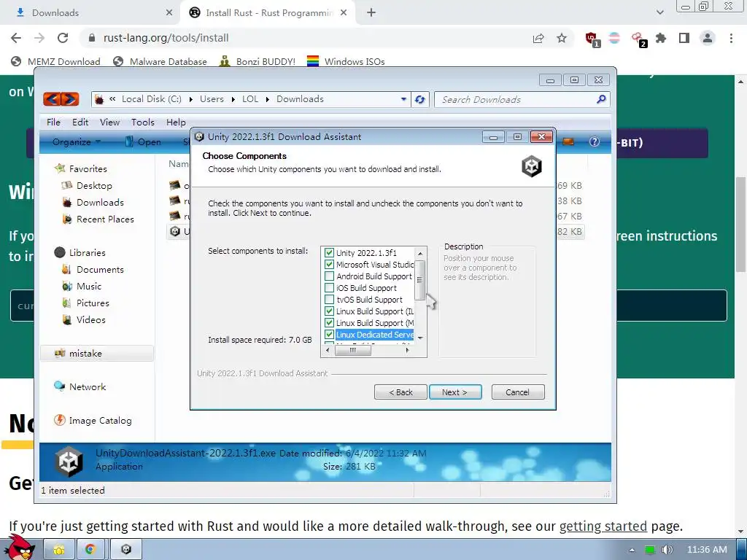Click Open in Explorer toolbar
Screen dimensions: 747x560
pyautogui.click(x=143, y=142)
